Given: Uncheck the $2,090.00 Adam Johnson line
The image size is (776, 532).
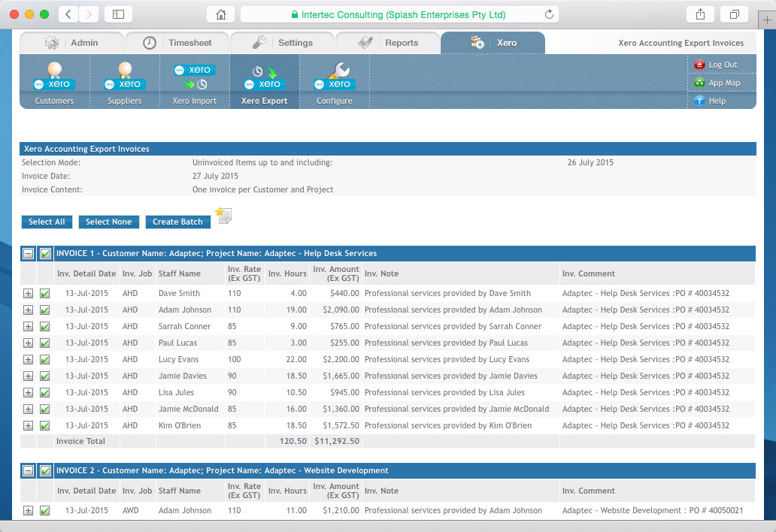Looking at the screenshot, I should [44, 310].
